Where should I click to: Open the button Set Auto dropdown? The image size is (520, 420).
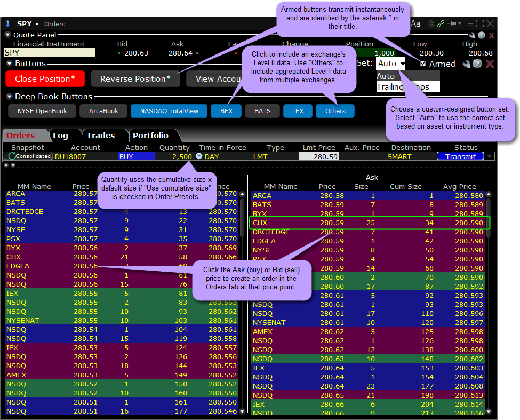tap(391, 64)
